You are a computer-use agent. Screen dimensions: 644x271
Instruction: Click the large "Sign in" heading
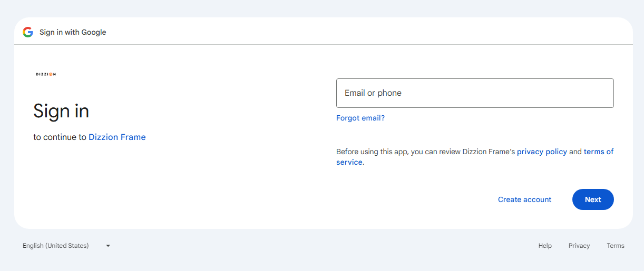point(61,111)
